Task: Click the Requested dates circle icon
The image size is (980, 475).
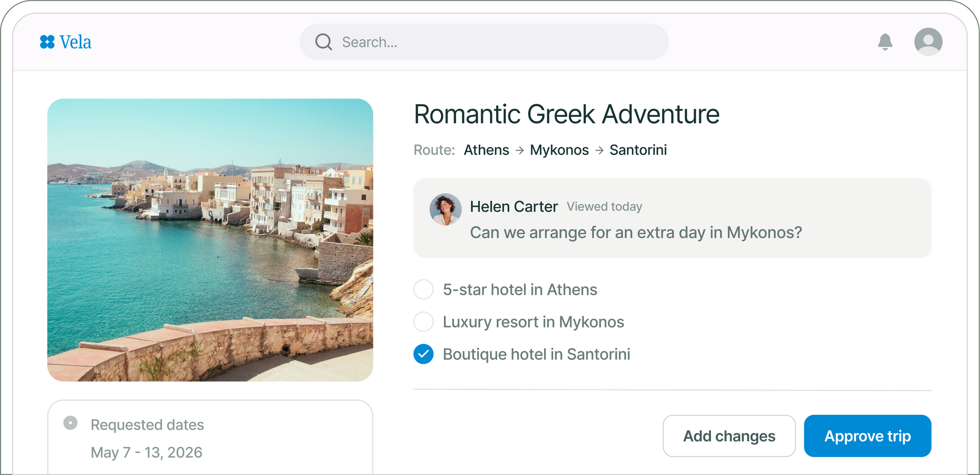Action: pos(70,423)
